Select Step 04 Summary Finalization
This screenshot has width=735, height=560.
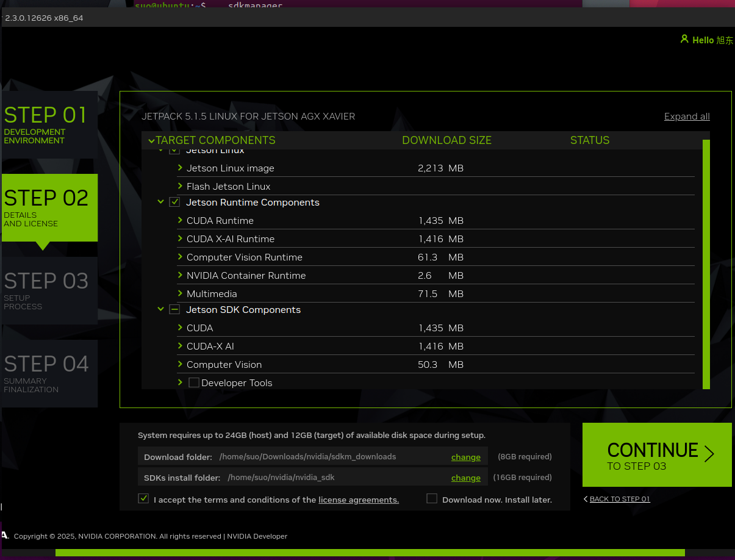pos(49,374)
